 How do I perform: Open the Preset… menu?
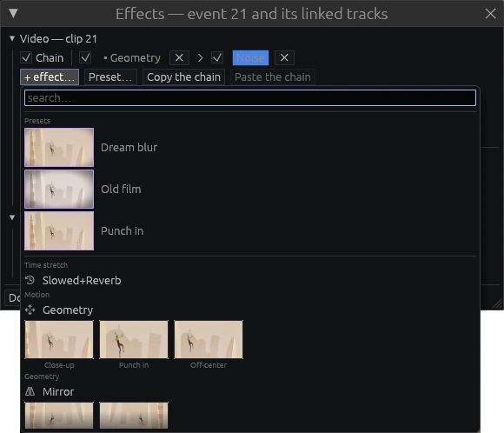point(110,77)
